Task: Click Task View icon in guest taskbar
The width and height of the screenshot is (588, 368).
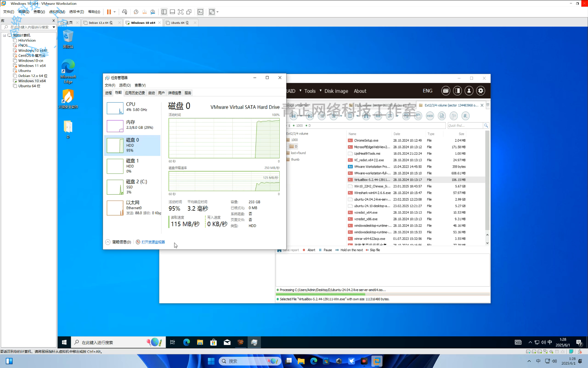Action: tap(173, 342)
